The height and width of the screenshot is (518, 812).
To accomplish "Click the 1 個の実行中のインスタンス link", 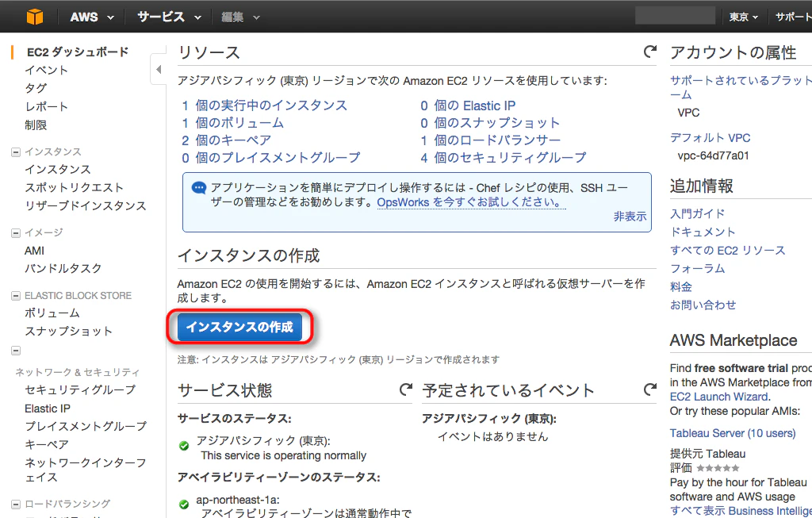I will tap(265, 106).
